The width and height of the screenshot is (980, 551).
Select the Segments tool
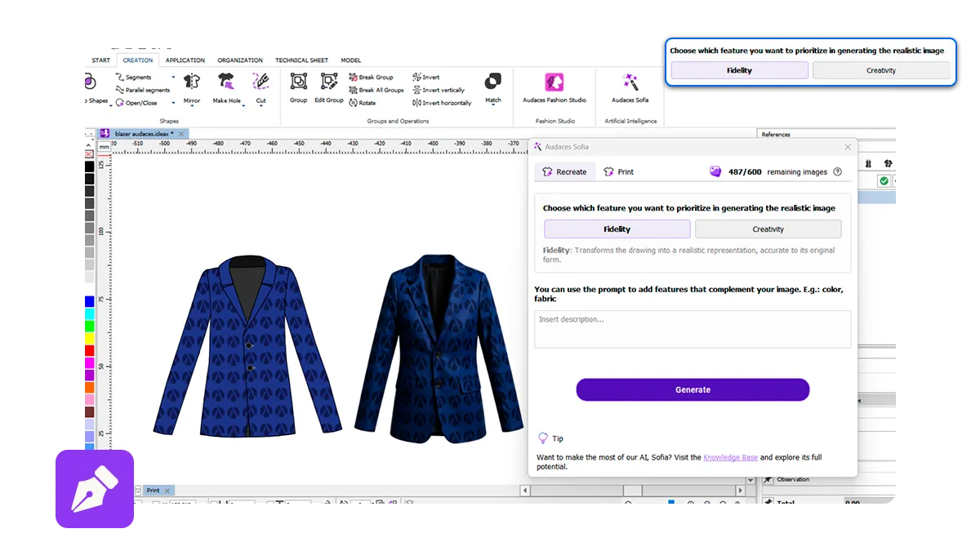click(x=133, y=78)
